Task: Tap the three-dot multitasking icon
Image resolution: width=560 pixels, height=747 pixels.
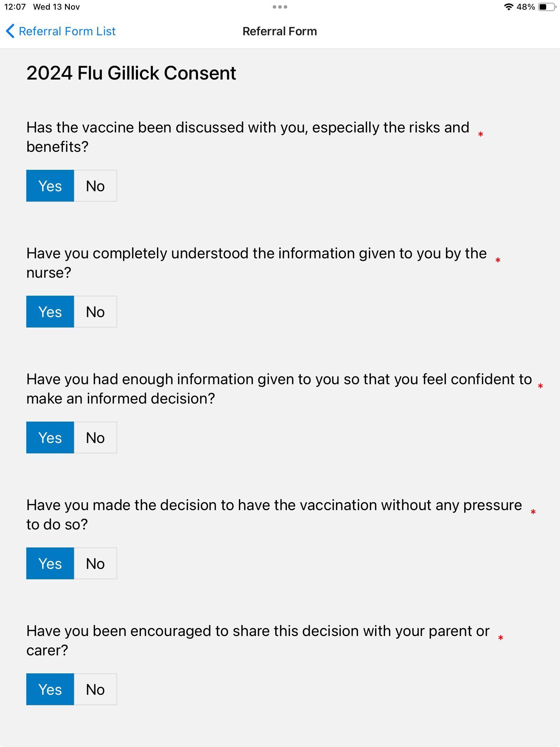Action: 280,7
